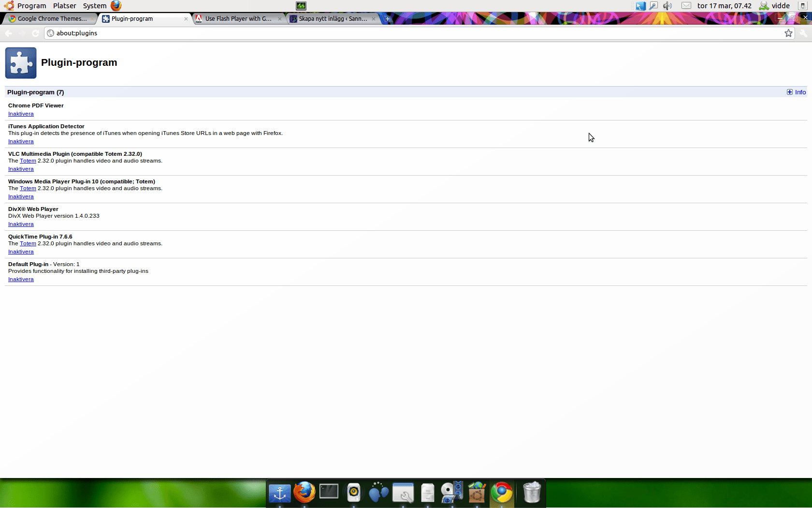Select the Plugin-program tab
The height and width of the screenshot is (508, 812).
click(145, 19)
